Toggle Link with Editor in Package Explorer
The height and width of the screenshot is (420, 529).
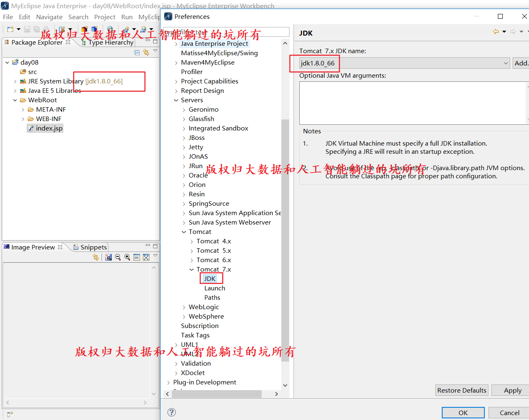click(146, 52)
